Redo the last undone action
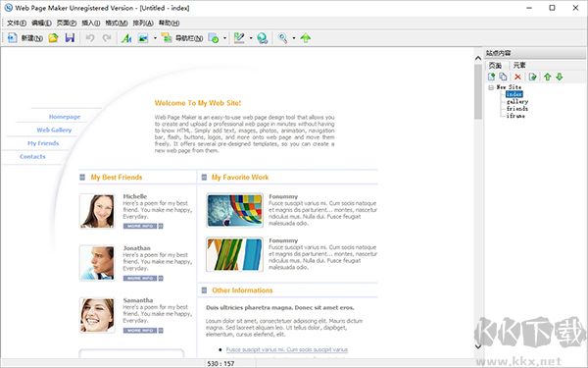 107,38
